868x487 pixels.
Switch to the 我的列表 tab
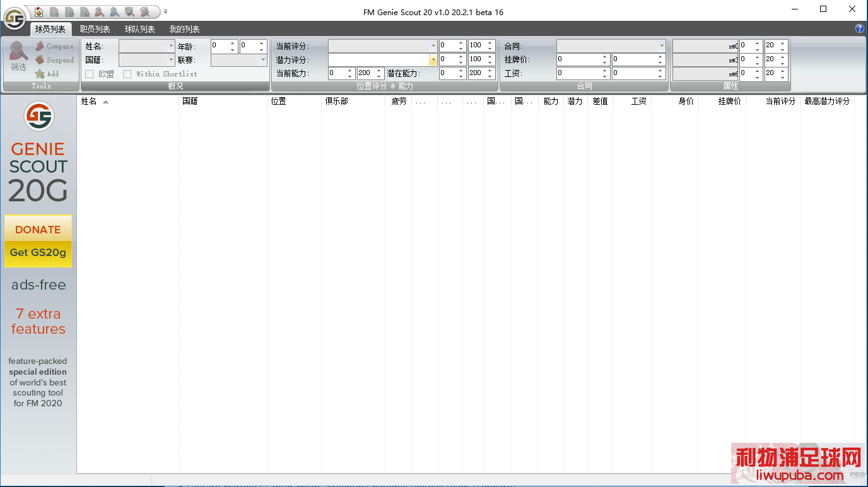(185, 29)
